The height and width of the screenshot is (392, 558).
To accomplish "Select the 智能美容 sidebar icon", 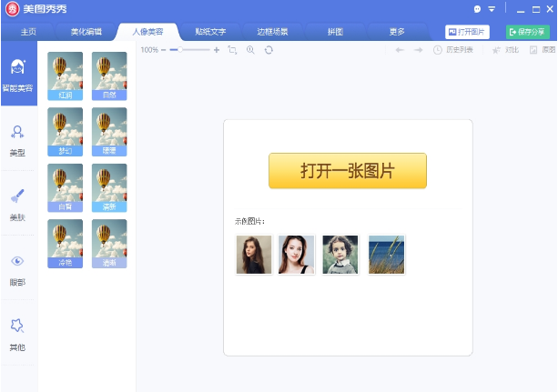I will pyautogui.click(x=18, y=74).
